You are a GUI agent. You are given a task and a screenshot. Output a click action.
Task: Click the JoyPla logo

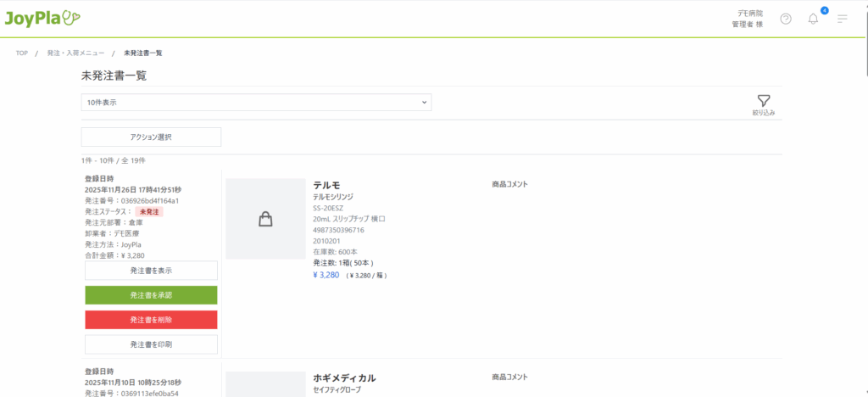pyautogui.click(x=42, y=18)
